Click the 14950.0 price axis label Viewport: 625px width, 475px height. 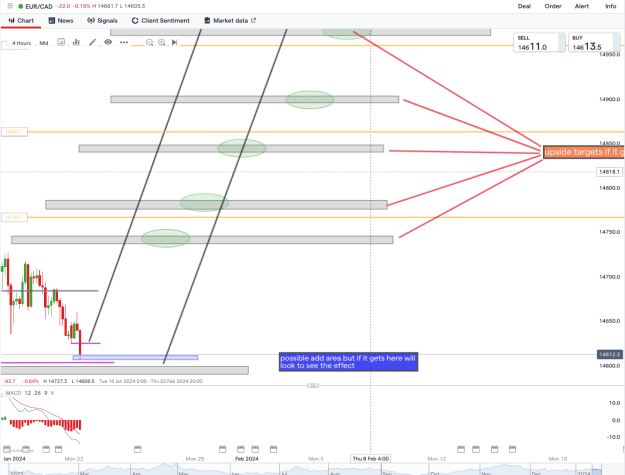609,54
